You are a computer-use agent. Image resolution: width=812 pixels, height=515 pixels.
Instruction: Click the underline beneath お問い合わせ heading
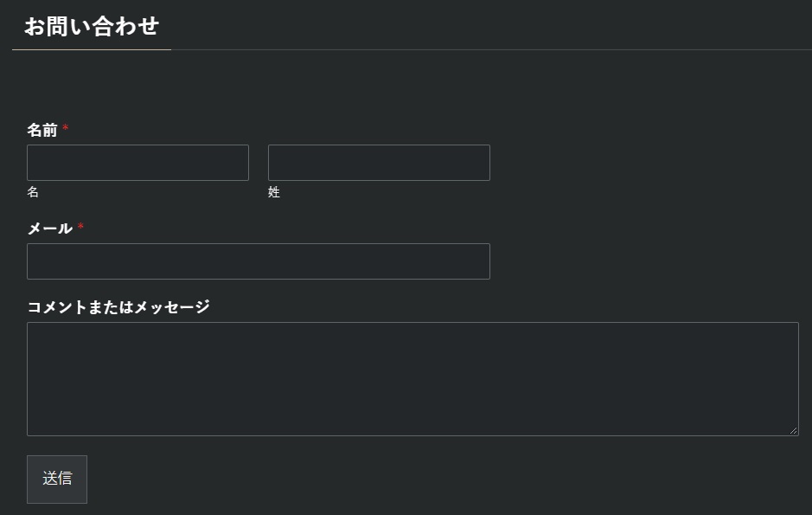92,50
